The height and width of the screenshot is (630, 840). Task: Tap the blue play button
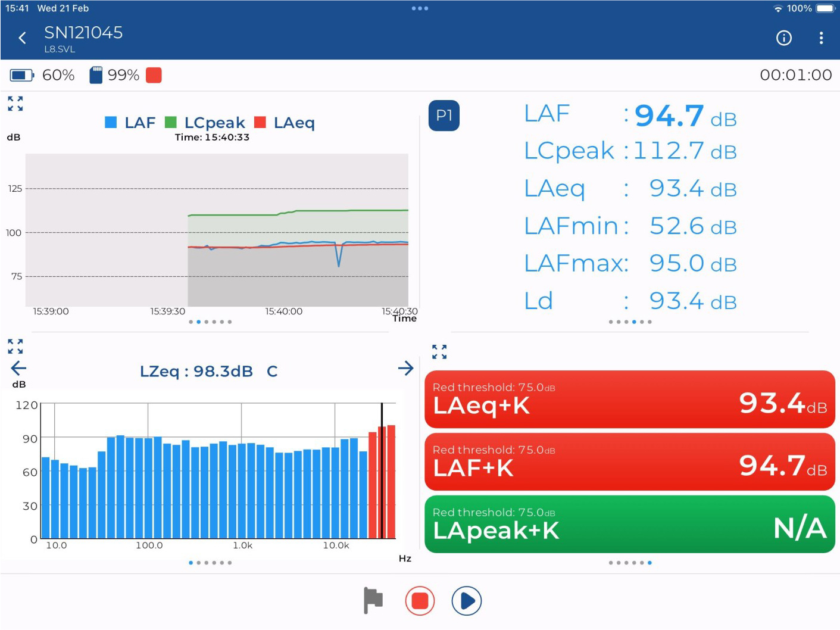tap(467, 600)
